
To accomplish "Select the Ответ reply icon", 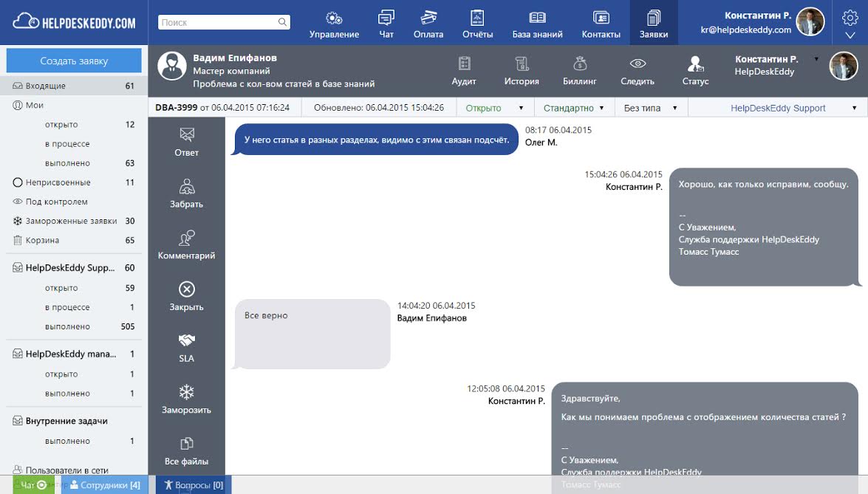I will tap(186, 142).
